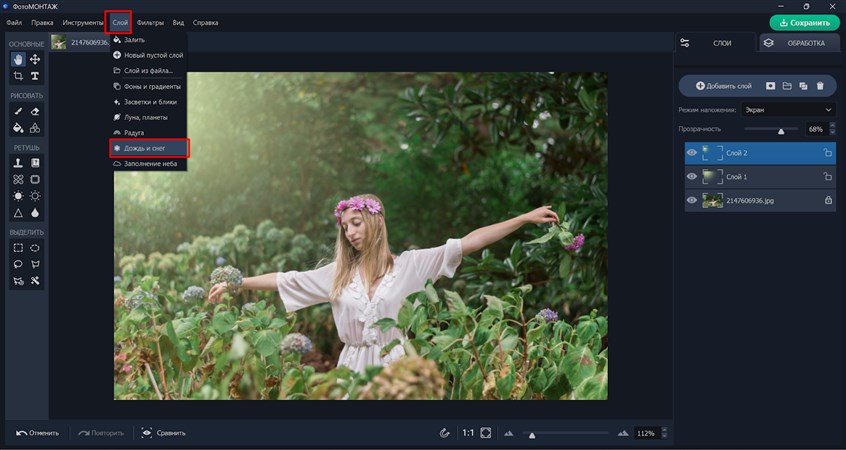Select the rectangular selection tool
Image resolution: width=846 pixels, height=450 pixels.
click(18, 248)
